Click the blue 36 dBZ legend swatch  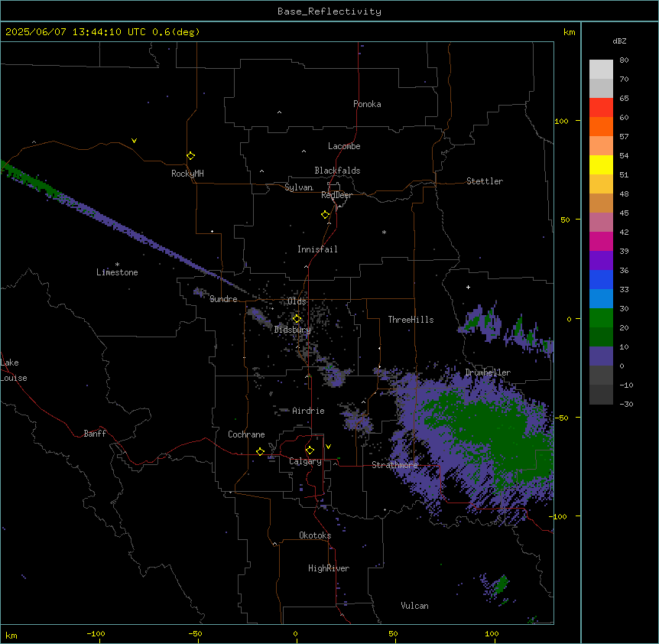tap(601, 279)
